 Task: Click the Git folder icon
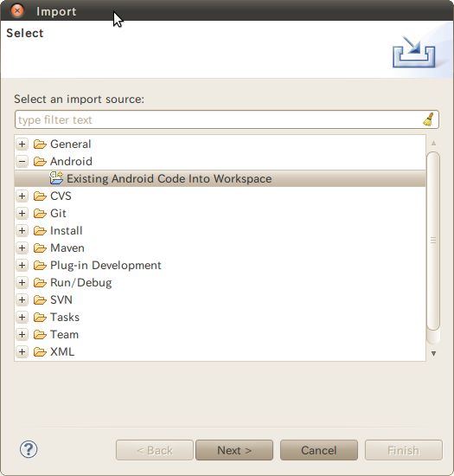pyautogui.click(x=40, y=214)
